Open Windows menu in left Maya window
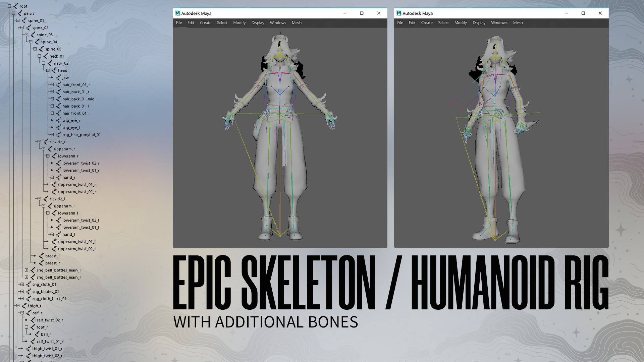644x362 pixels. click(x=278, y=23)
